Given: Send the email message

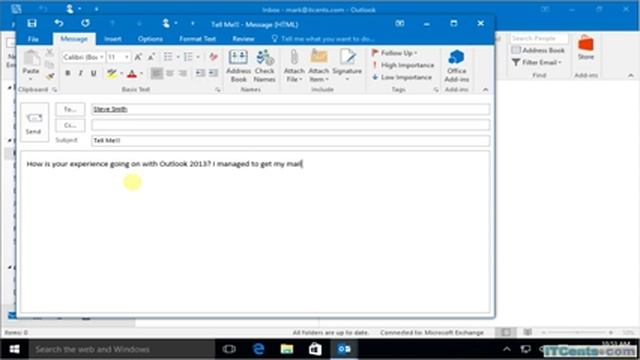Looking at the screenshot, I should (x=34, y=122).
